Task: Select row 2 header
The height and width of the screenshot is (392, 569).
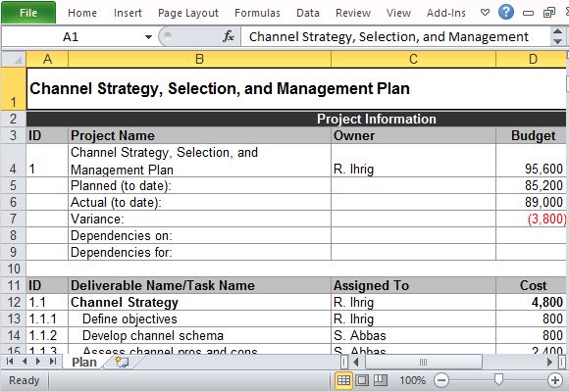Action: 14,119
